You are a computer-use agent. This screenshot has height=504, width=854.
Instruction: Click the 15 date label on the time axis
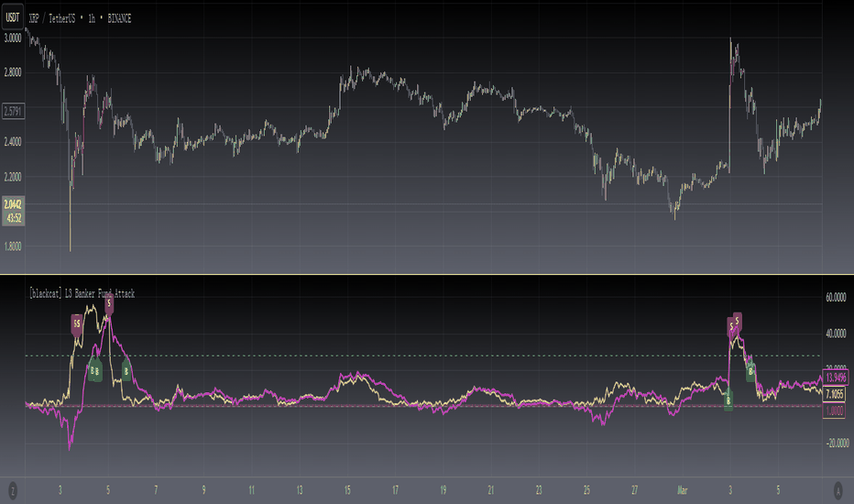coord(347,490)
